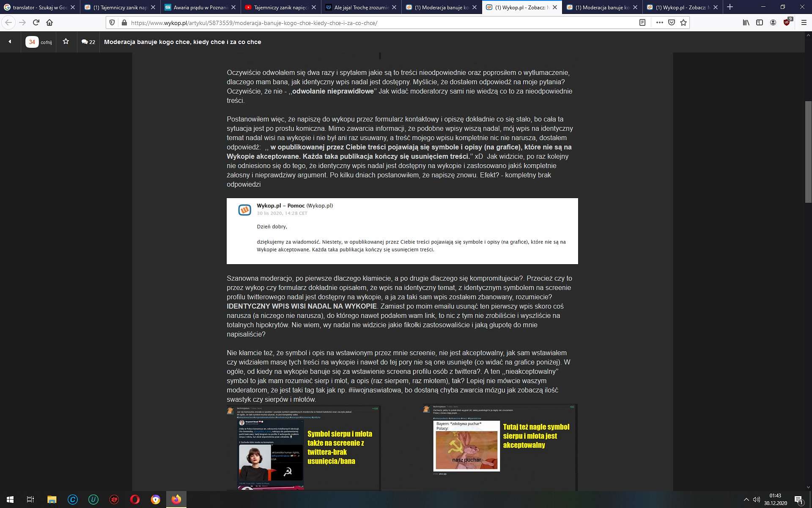Open Task View on taskbar
Image resolution: width=812 pixels, height=508 pixels.
click(x=30, y=500)
